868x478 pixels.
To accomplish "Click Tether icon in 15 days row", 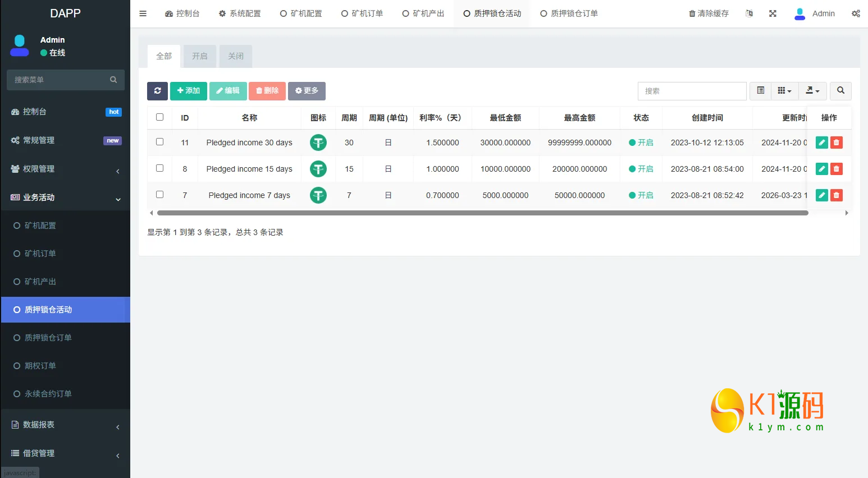I will click(x=318, y=169).
